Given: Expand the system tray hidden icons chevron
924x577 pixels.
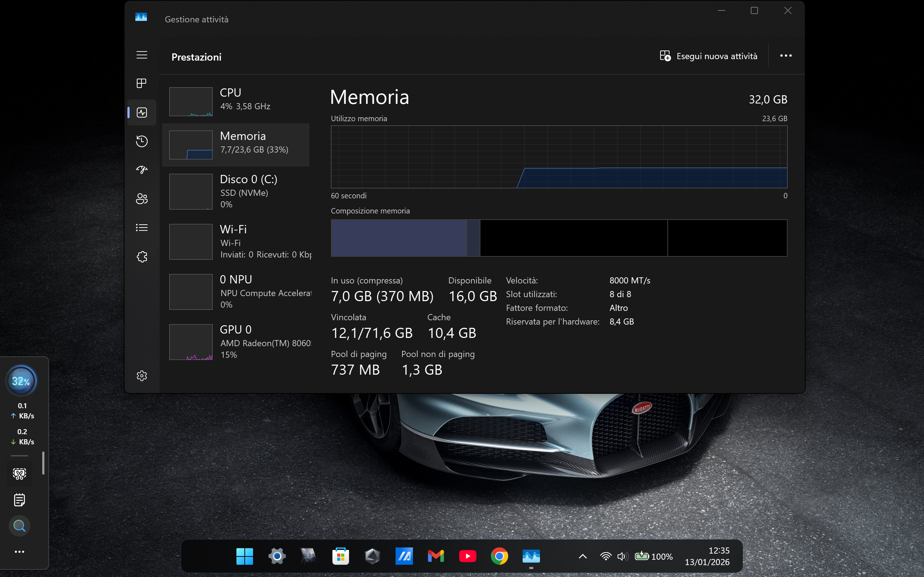Looking at the screenshot, I should tap(583, 556).
